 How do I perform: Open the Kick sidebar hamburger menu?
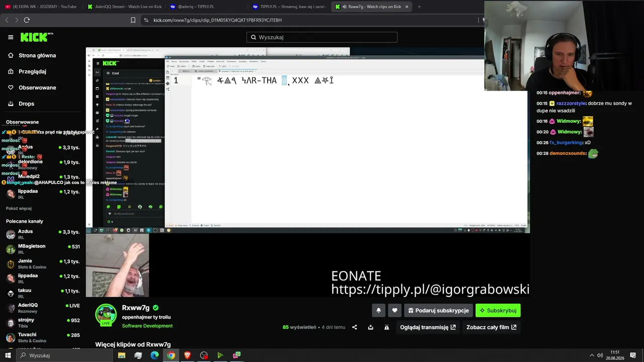coord(11,37)
